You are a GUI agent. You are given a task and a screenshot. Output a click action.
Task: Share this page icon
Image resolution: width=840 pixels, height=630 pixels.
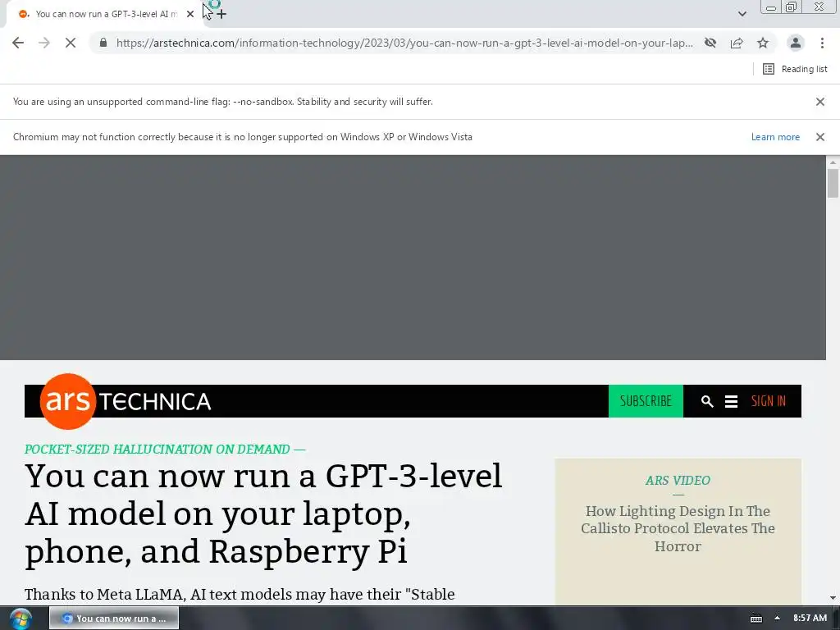tap(737, 43)
